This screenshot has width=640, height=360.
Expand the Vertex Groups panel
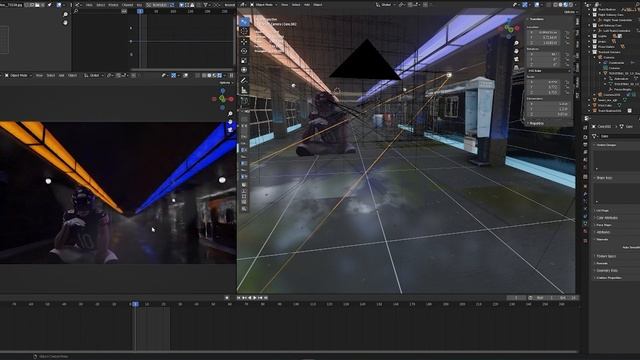click(606, 145)
